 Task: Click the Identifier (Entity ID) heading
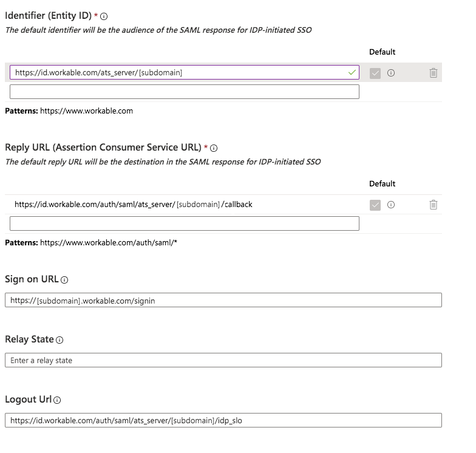[x=49, y=16]
